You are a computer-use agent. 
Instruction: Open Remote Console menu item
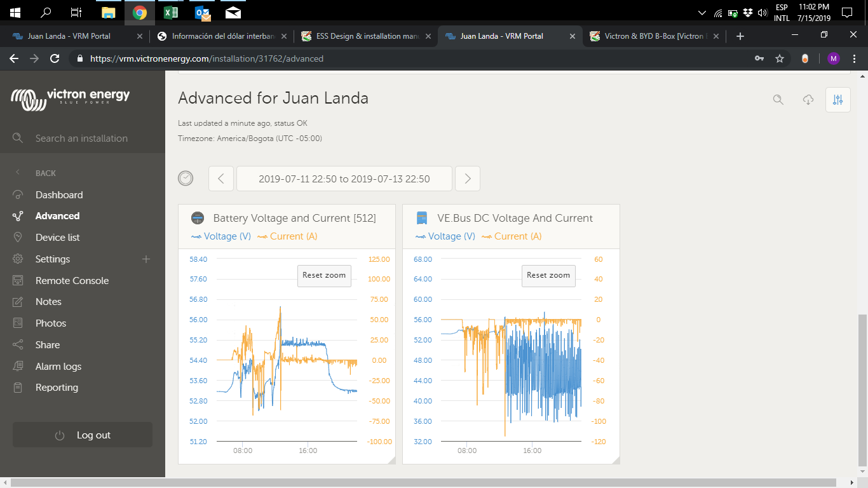point(72,281)
